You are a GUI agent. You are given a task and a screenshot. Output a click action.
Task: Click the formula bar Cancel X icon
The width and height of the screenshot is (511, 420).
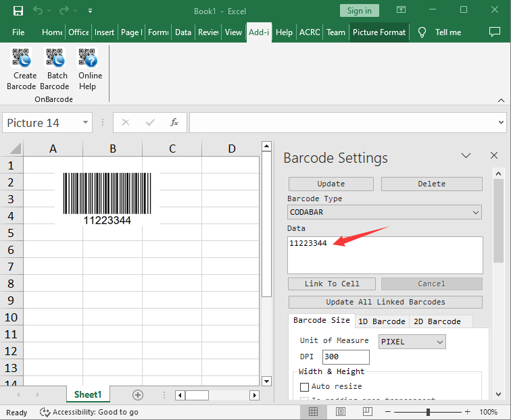(x=126, y=122)
